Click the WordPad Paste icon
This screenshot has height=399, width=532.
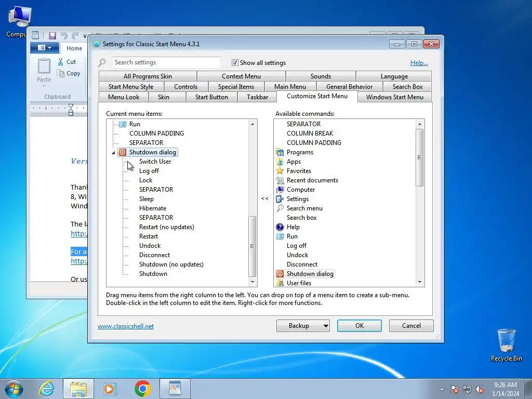[x=44, y=66]
